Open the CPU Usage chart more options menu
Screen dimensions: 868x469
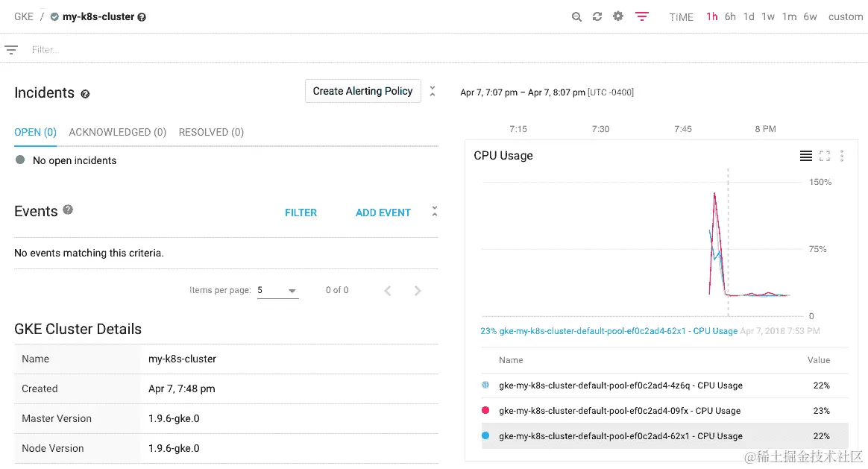point(842,156)
